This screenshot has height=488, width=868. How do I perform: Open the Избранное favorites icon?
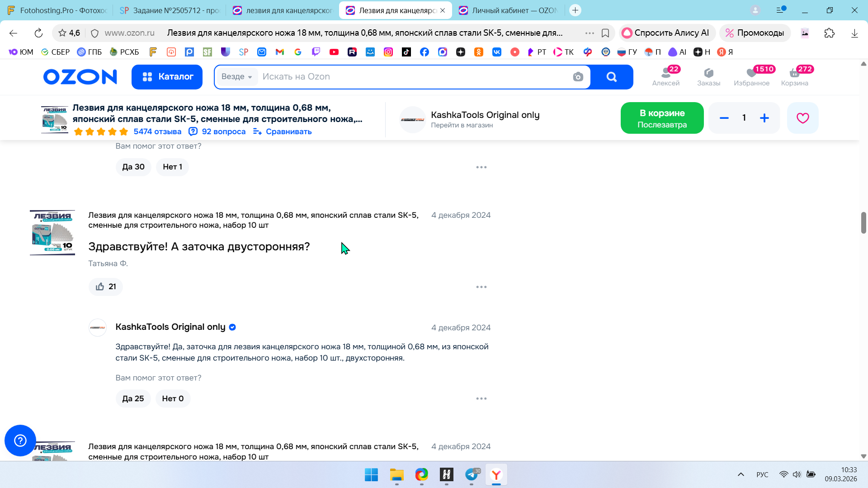point(751,76)
